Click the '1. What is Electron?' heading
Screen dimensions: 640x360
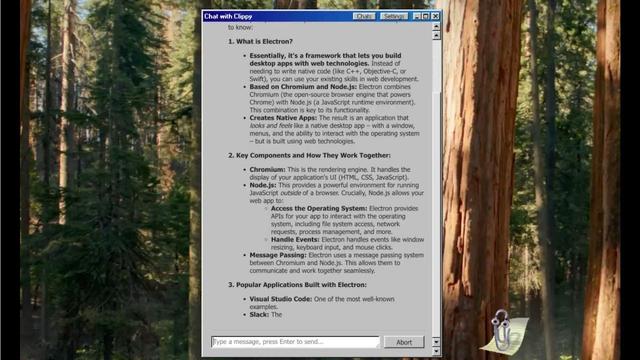[x=260, y=41]
